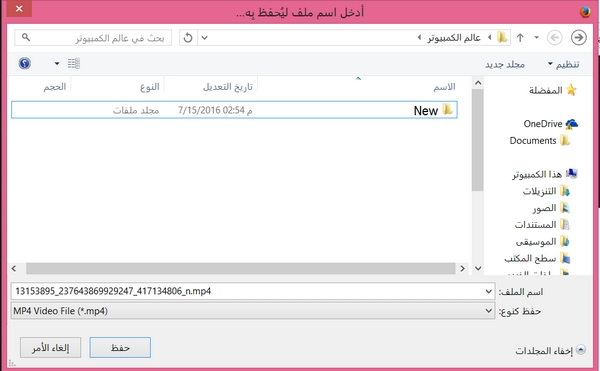600x371 pixels.
Task: Expand the address bar history dropdown
Action: (205, 37)
